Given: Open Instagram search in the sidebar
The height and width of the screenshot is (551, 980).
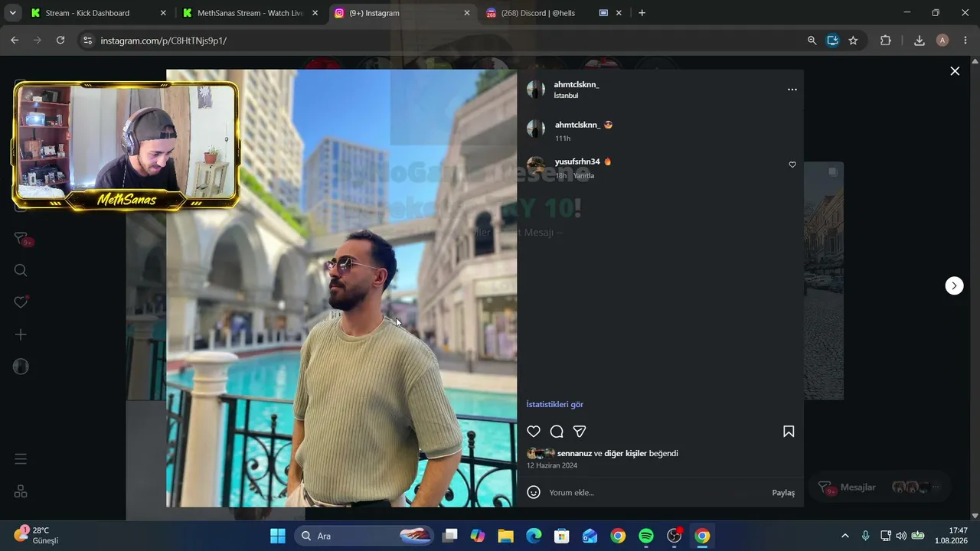Looking at the screenshot, I should pyautogui.click(x=21, y=270).
